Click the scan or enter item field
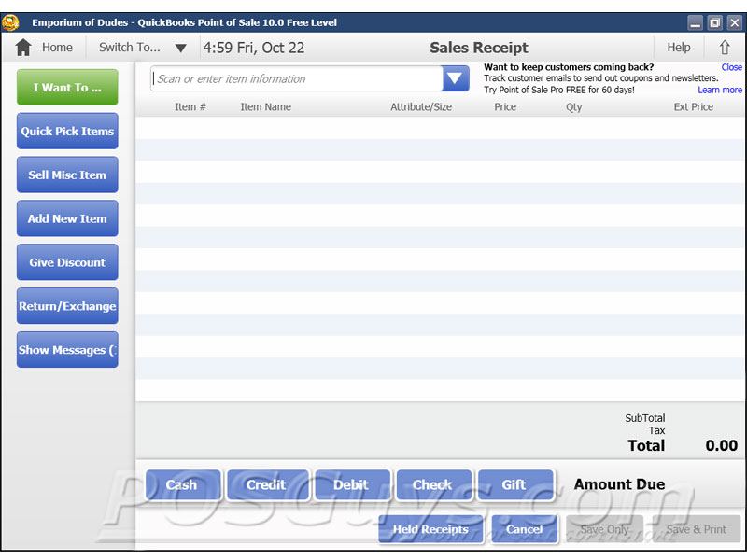The height and width of the screenshot is (560, 747). pyautogui.click(x=296, y=79)
